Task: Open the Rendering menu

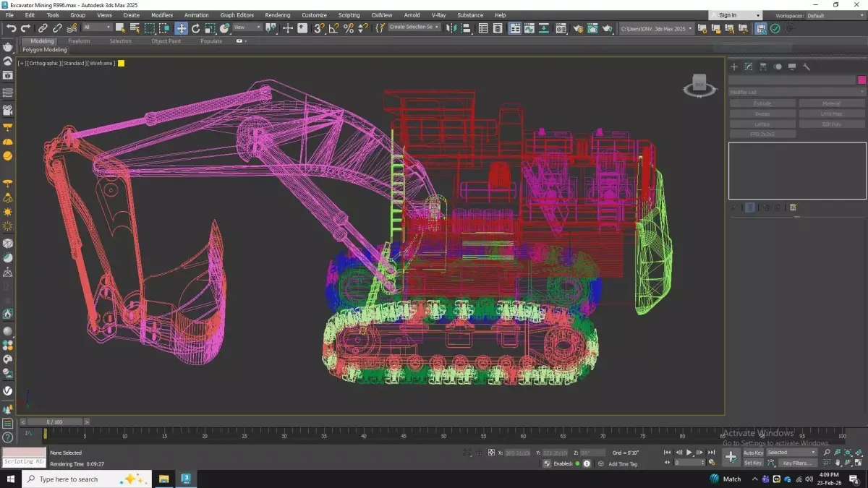Action: [x=278, y=15]
